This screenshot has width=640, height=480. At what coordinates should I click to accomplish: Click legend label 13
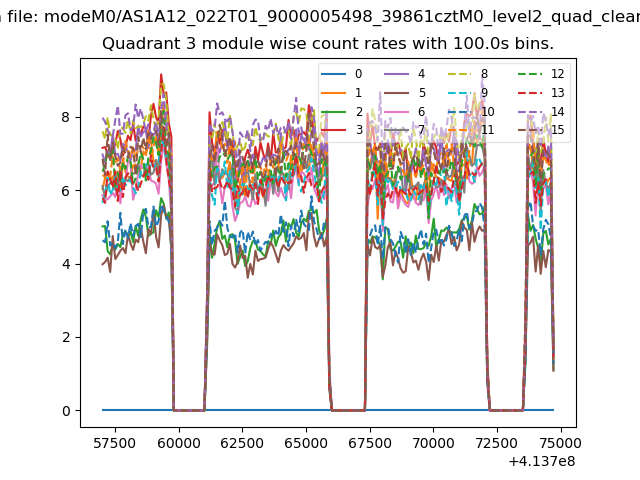558,93
